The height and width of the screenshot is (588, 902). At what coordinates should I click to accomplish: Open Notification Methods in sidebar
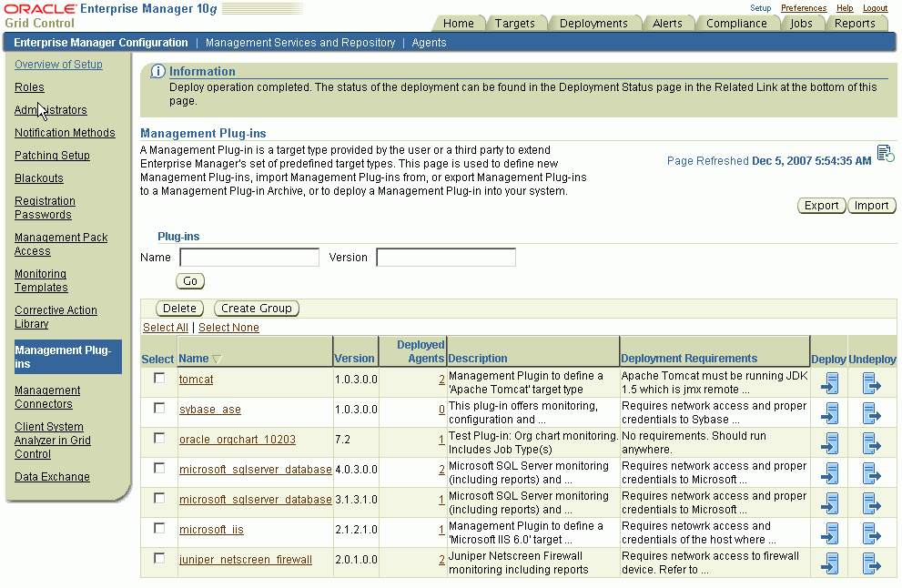[65, 133]
